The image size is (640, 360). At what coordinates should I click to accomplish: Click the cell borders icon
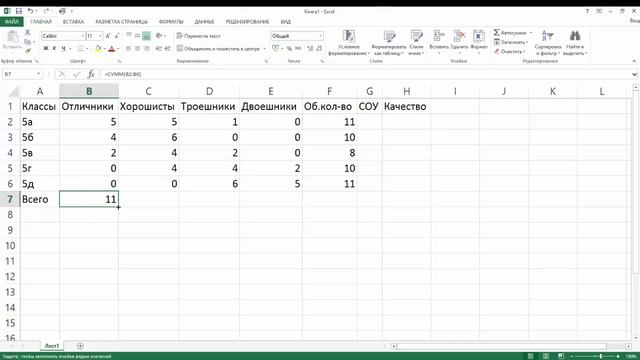81,49
